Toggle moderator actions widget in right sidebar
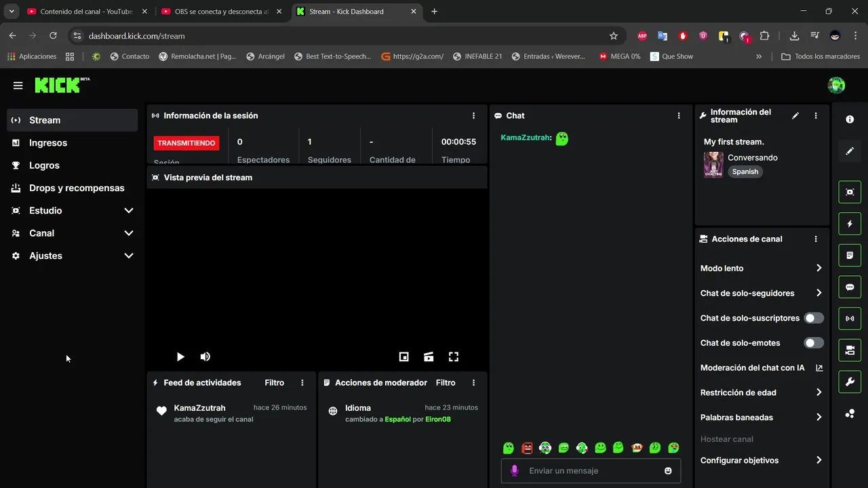 (x=850, y=256)
